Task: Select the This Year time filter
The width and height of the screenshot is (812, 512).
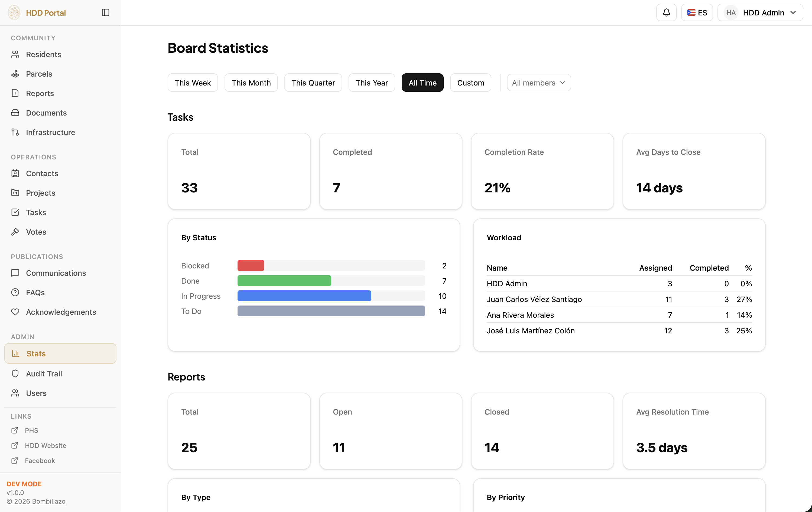Action: [x=372, y=83]
